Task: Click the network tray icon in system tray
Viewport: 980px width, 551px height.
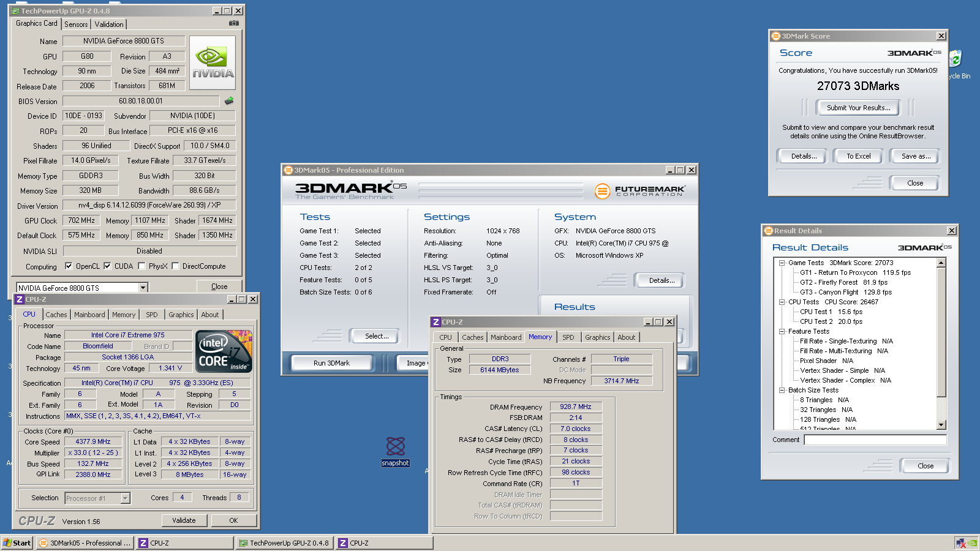Action: 961,543
